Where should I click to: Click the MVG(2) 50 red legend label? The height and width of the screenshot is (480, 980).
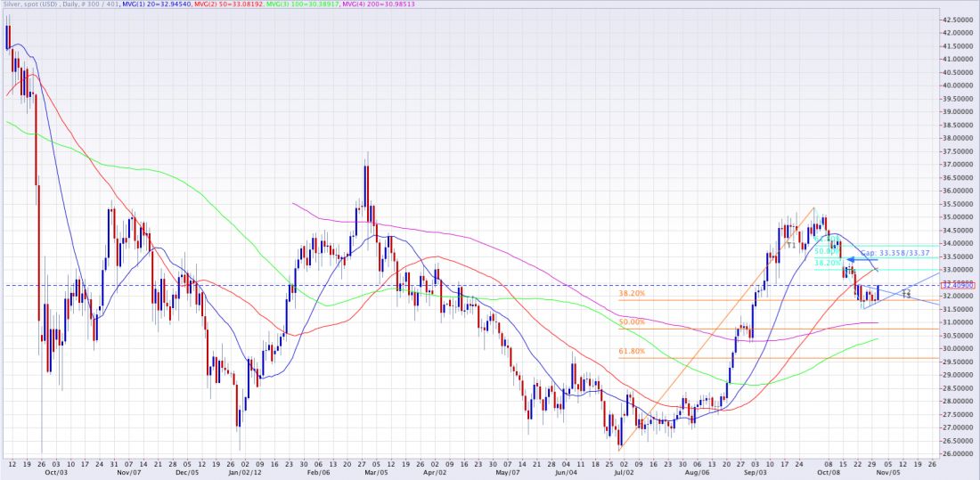click(x=225, y=4)
